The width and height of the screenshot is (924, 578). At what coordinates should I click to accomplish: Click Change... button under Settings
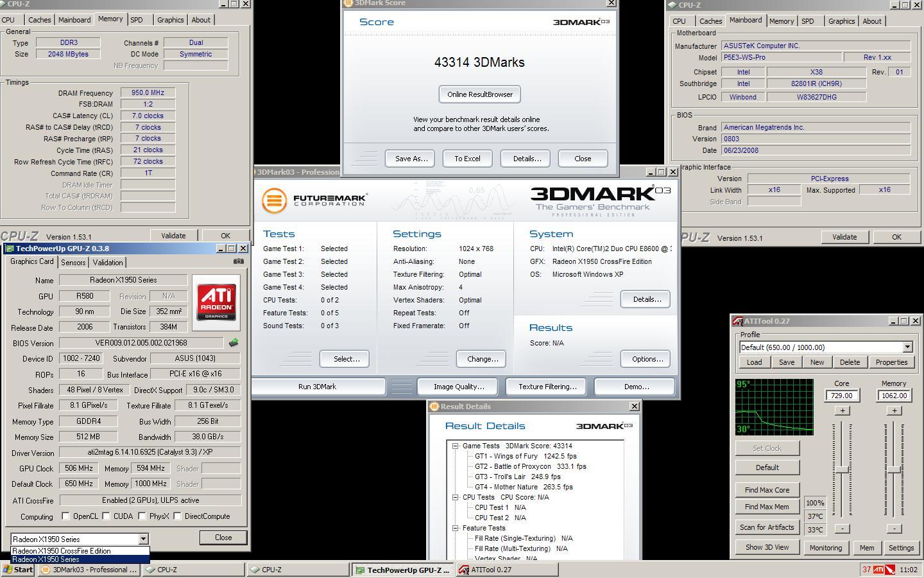[x=483, y=359]
